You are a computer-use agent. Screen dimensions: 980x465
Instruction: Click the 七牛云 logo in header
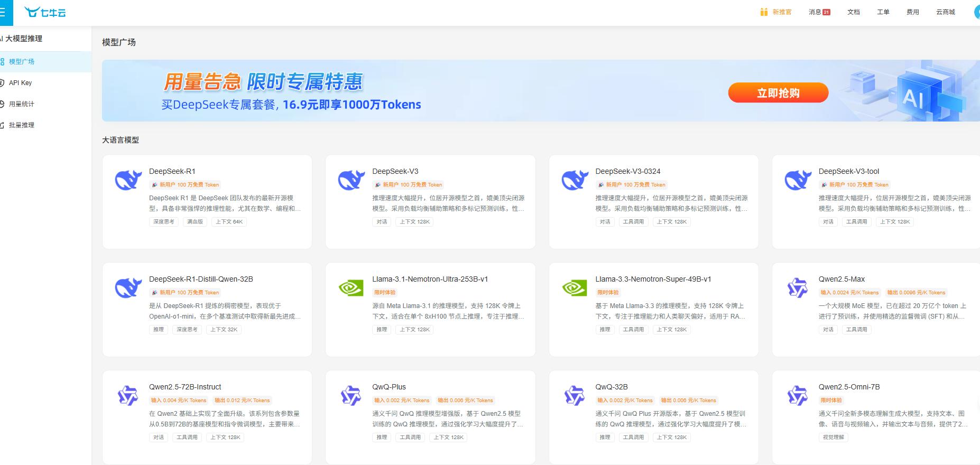click(x=45, y=12)
